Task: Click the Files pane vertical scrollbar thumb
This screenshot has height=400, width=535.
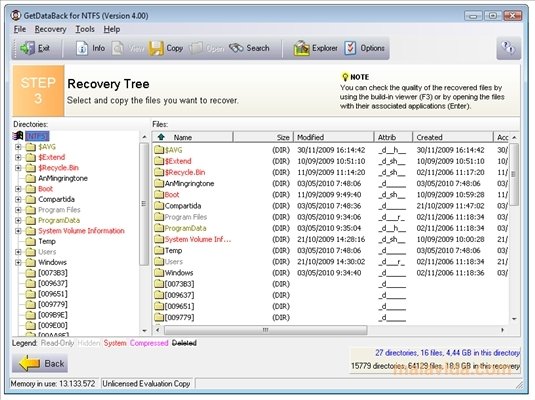Action: [514, 174]
